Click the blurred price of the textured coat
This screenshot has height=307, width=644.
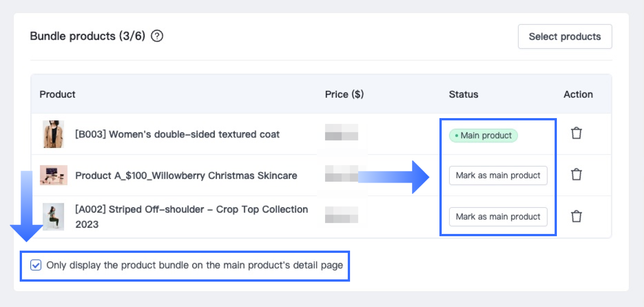tap(341, 132)
